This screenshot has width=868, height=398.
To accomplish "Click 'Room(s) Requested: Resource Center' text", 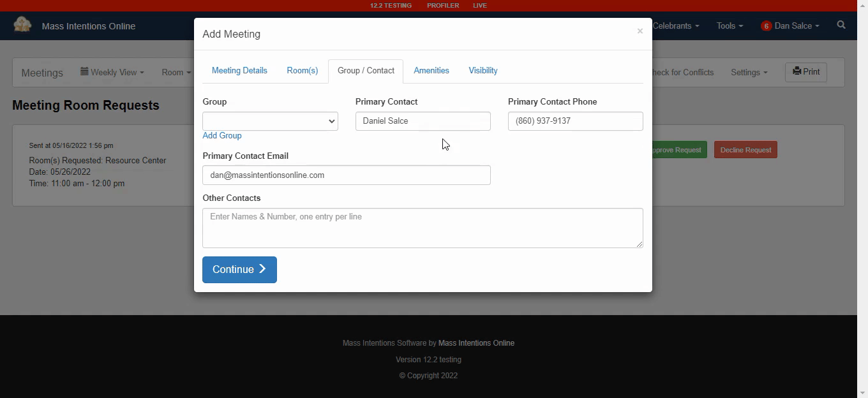I will [x=98, y=161].
